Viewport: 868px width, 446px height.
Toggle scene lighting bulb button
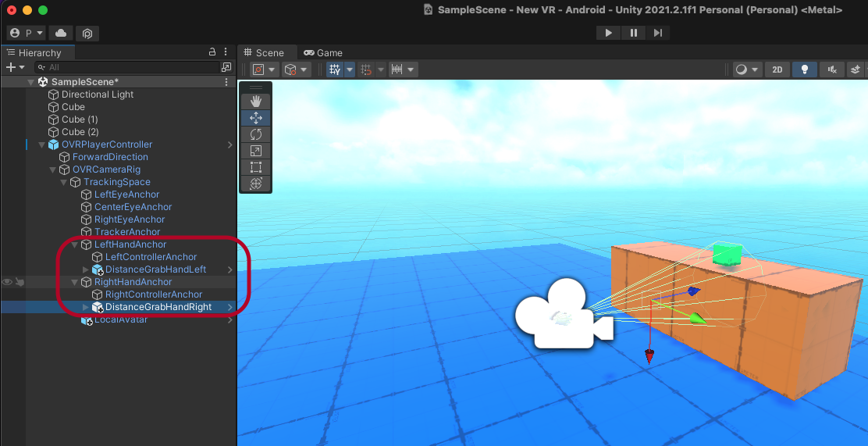click(x=804, y=70)
